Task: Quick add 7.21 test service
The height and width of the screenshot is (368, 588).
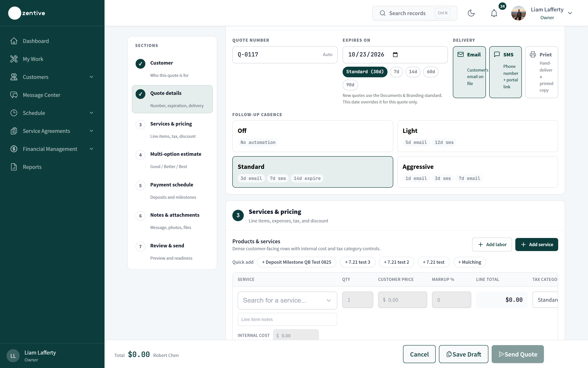Action: point(433,262)
